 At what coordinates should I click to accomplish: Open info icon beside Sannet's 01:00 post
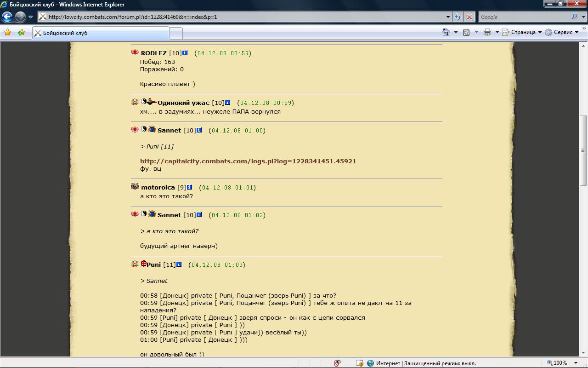tap(199, 130)
